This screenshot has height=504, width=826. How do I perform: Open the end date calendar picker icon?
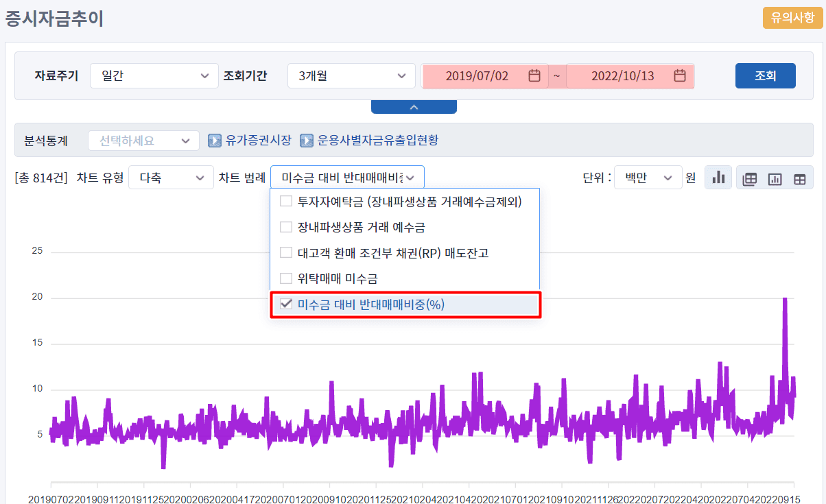pos(680,75)
